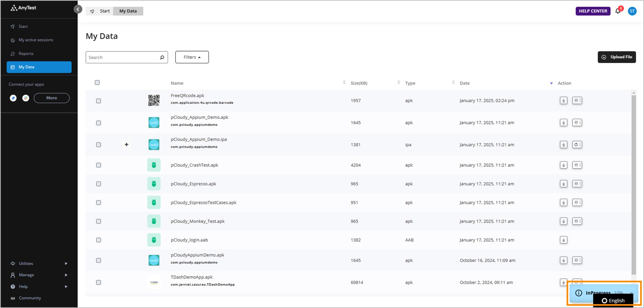This screenshot has height=308, width=644.
Task: Download pCloudyAppiumDemo.apk
Action: [563, 260]
